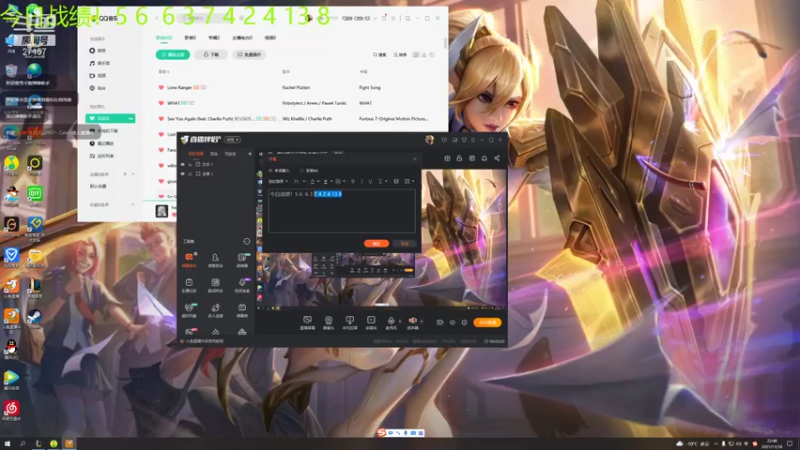Click the orange start live button
This screenshot has height=450, width=800.
[487, 322]
